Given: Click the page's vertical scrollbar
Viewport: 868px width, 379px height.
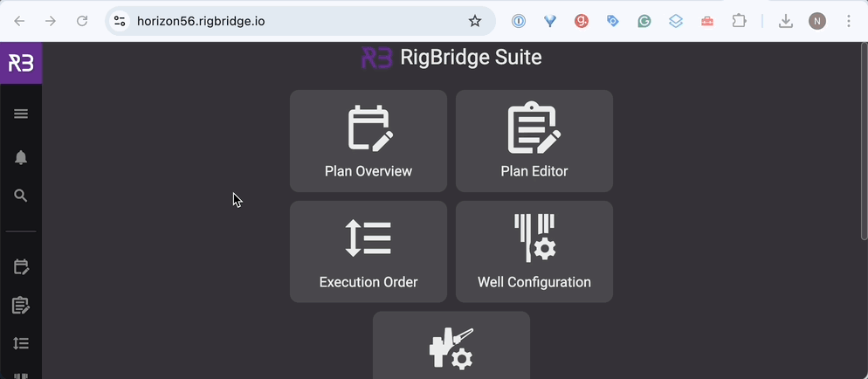Looking at the screenshot, I should pyautogui.click(x=862, y=140).
